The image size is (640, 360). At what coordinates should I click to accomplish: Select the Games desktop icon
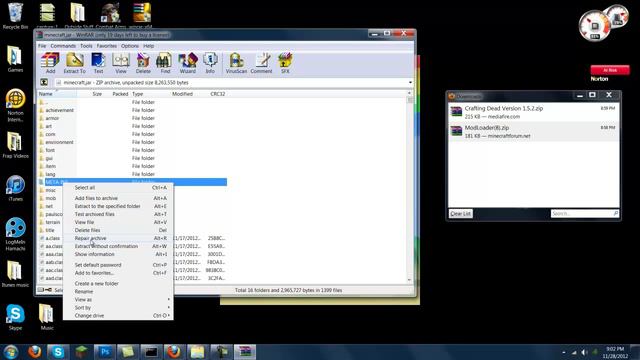[15, 59]
